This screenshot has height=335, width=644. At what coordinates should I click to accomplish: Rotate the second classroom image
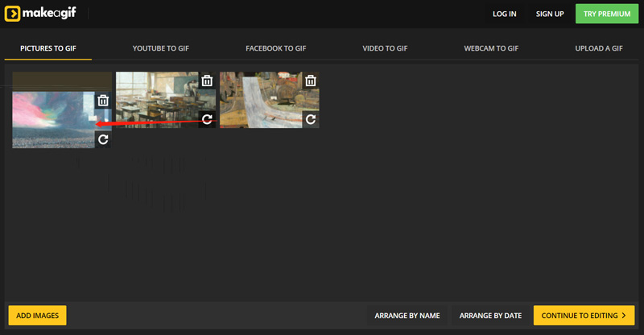pos(207,119)
